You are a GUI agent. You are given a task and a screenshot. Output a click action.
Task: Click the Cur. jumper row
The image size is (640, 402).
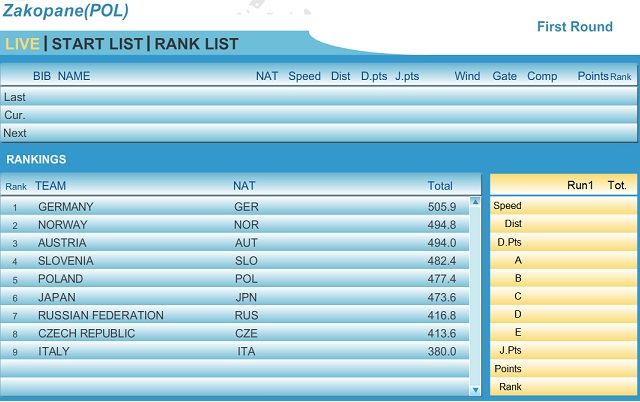pos(318,115)
